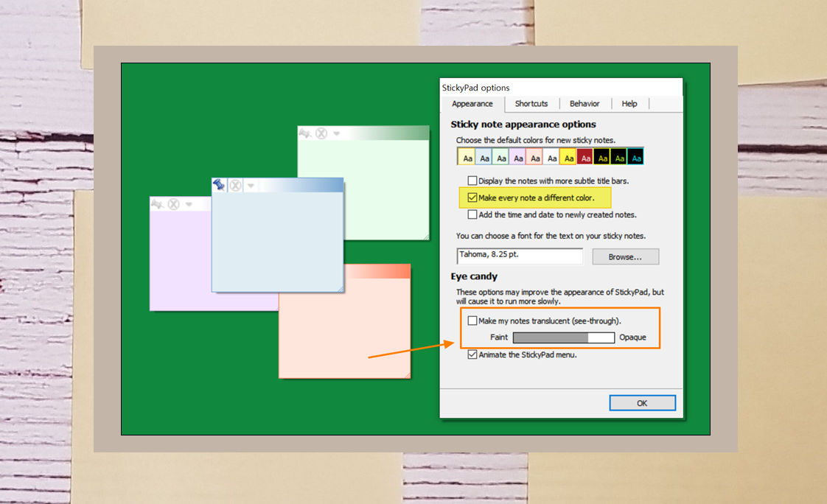827x504 pixels.
Task: Click the resize grip on the blue note
Action: (341, 288)
